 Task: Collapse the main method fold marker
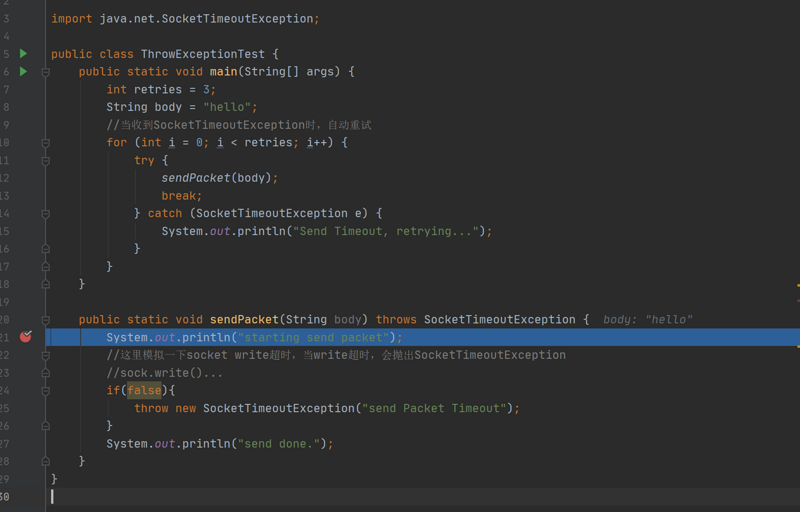click(x=45, y=72)
